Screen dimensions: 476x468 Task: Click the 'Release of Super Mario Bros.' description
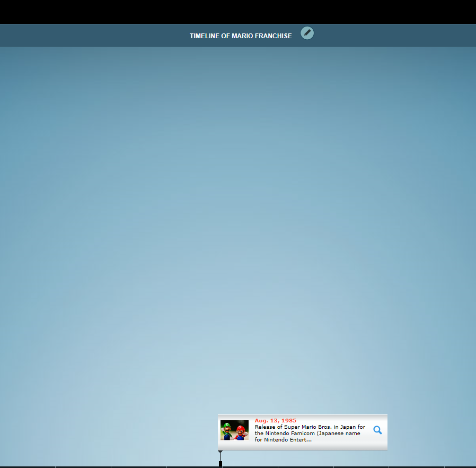click(x=310, y=433)
